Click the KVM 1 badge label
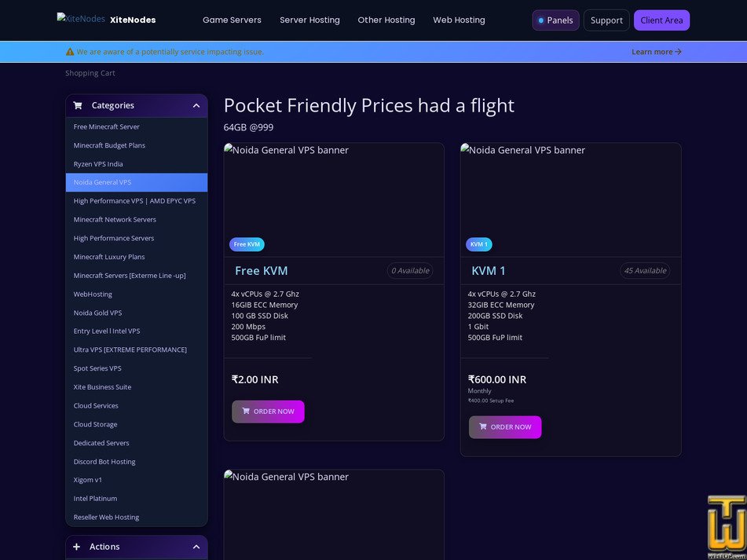The image size is (747, 560). [479, 244]
